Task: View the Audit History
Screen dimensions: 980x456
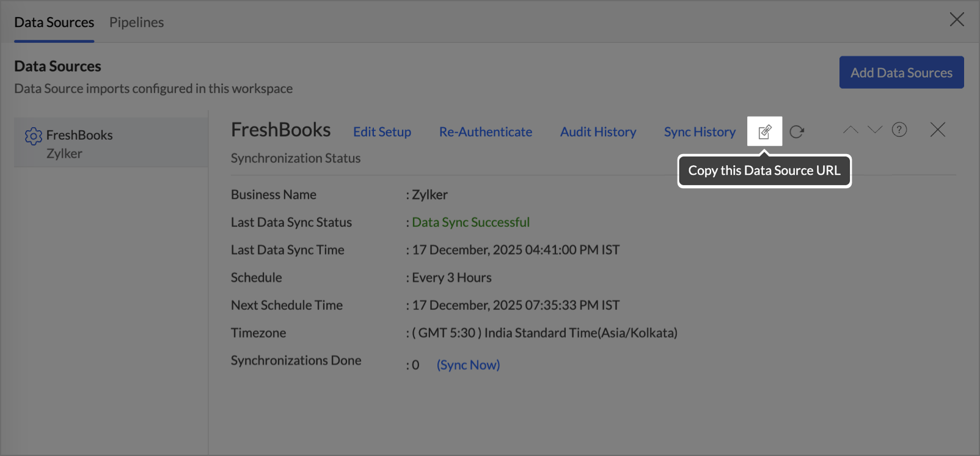Action: tap(598, 131)
